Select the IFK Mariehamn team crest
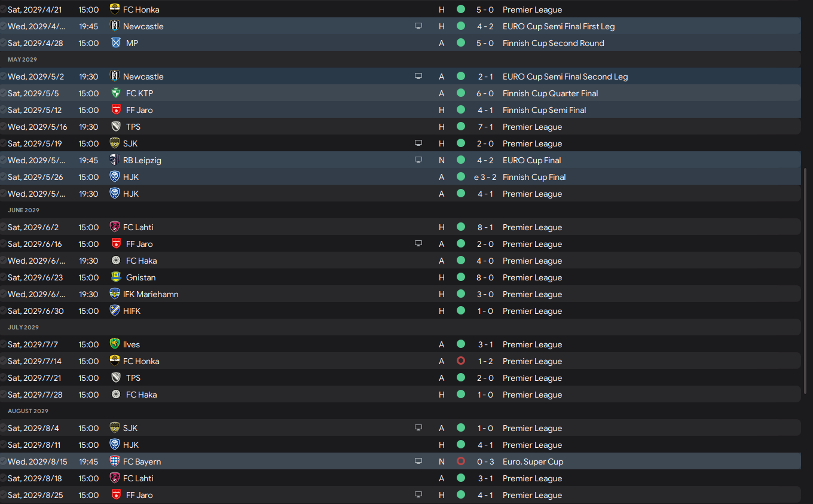 (115, 294)
